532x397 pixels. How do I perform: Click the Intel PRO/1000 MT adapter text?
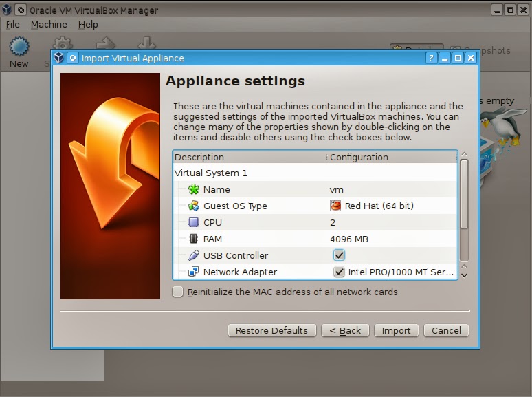401,272
